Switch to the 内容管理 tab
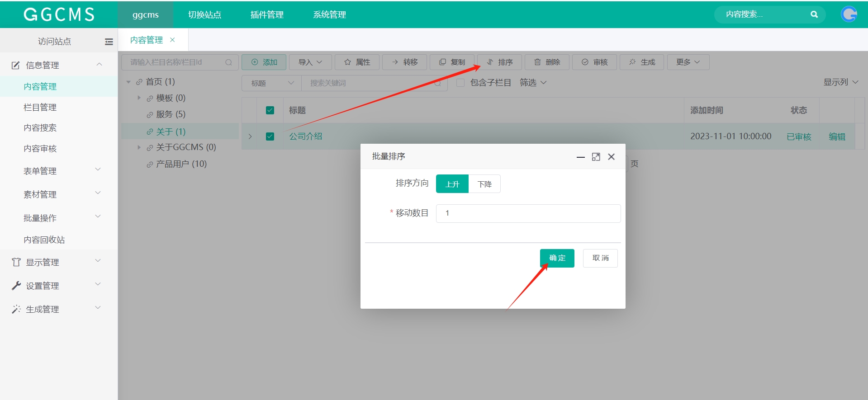The height and width of the screenshot is (400, 868). click(x=147, y=40)
